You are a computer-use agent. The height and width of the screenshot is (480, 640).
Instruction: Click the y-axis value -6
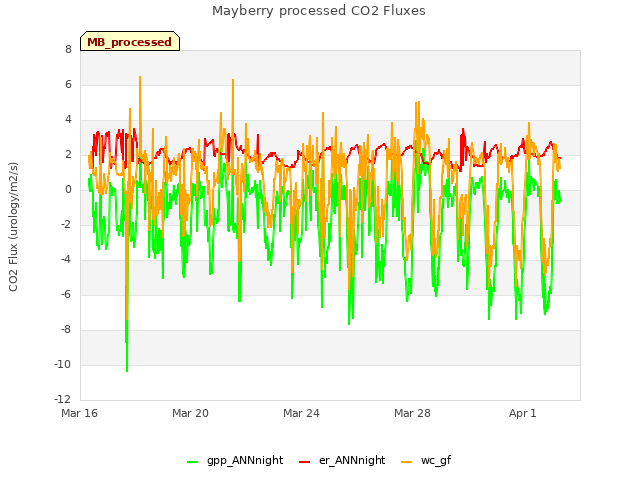point(66,294)
